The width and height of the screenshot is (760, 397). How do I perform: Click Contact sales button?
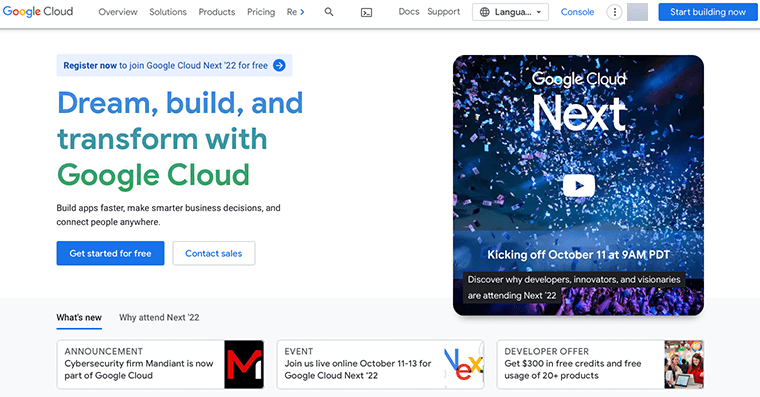point(214,253)
